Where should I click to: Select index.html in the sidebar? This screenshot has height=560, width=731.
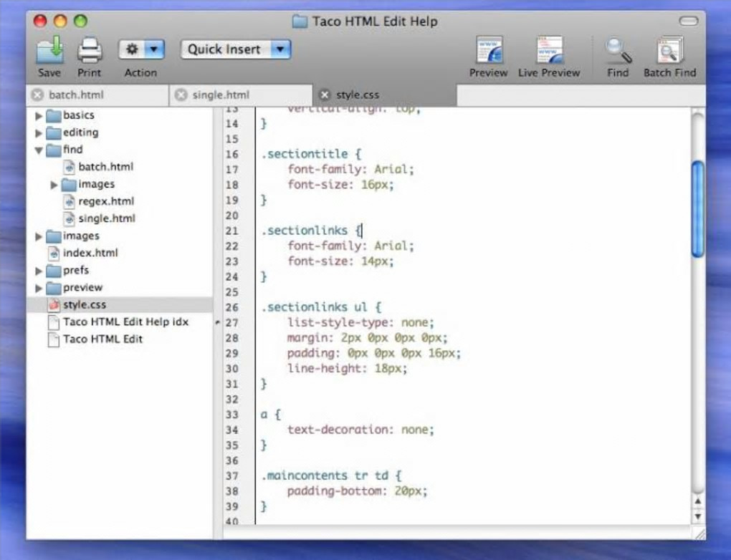point(90,253)
